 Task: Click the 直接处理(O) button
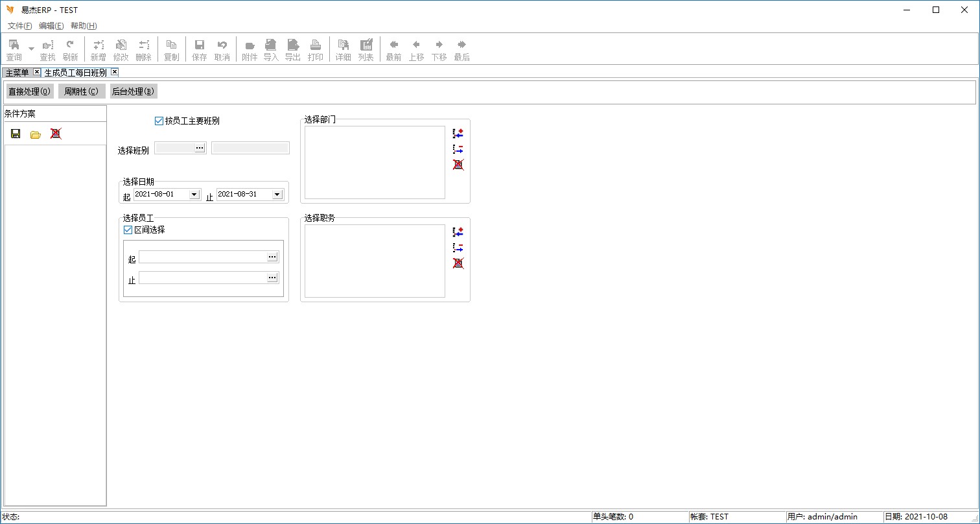(x=30, y=91)
